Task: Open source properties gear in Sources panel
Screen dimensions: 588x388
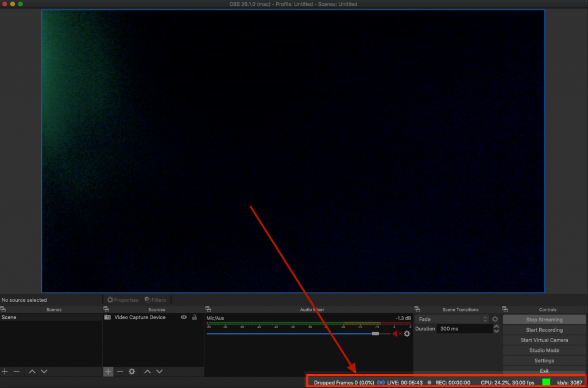Action: click(x=132, y=372)
